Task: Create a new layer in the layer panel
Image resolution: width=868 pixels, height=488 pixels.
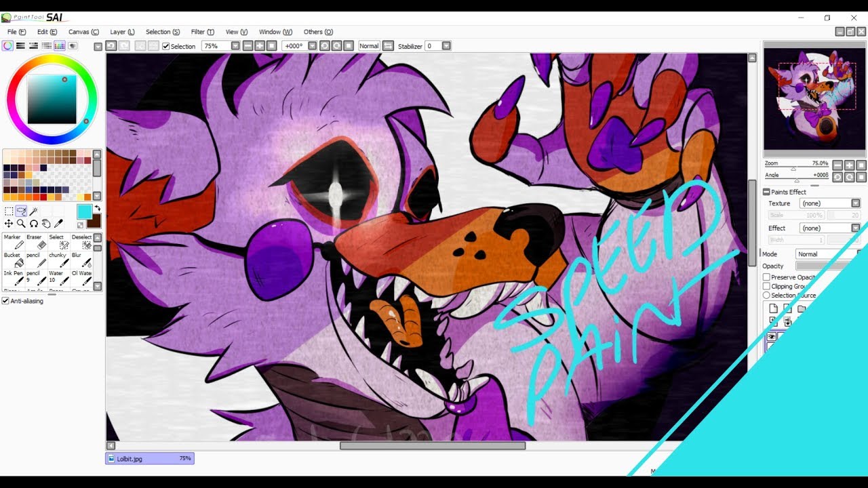Action: [773, 309]
